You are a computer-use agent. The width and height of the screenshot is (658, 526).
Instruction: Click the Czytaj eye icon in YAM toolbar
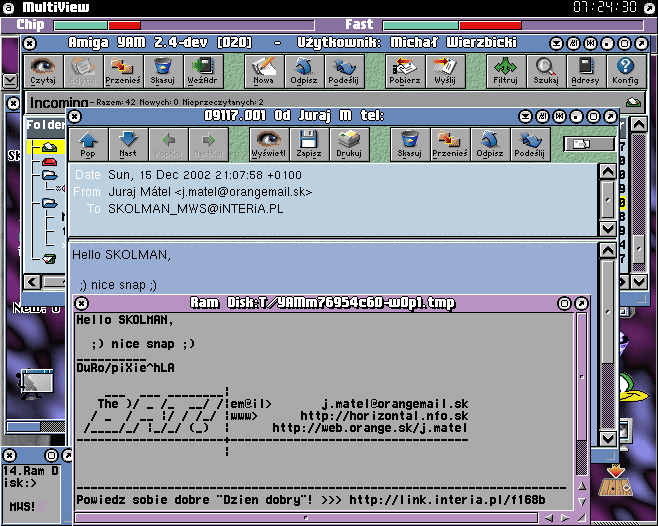[x=43, y=71]
